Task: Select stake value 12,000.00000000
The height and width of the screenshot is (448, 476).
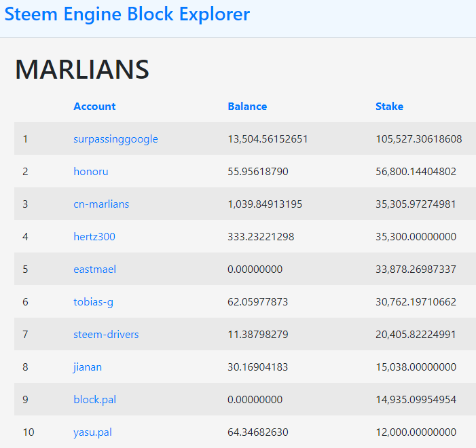Action: [x=416, y=432]
